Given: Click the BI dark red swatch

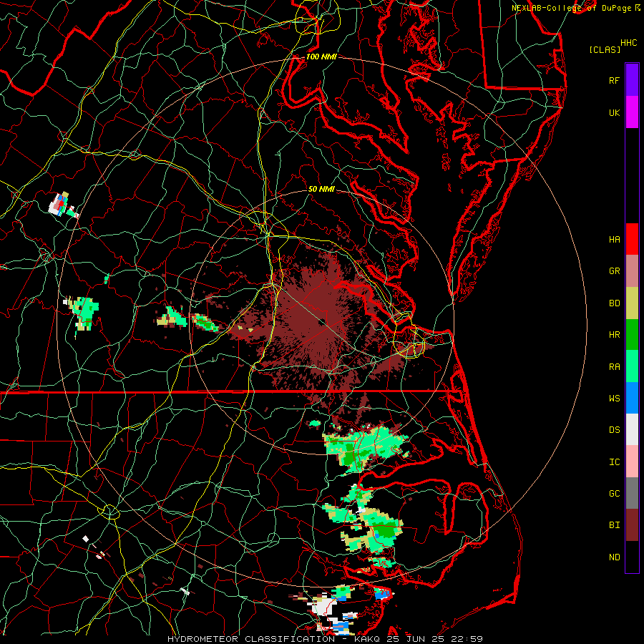Looking at the screenshot, I should point(632,525).
